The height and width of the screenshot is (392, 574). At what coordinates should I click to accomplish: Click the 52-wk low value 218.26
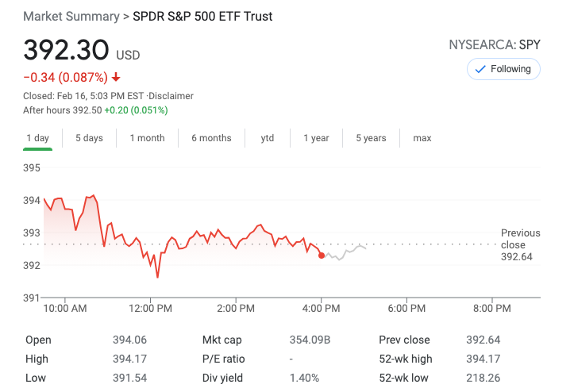(483, 378)
